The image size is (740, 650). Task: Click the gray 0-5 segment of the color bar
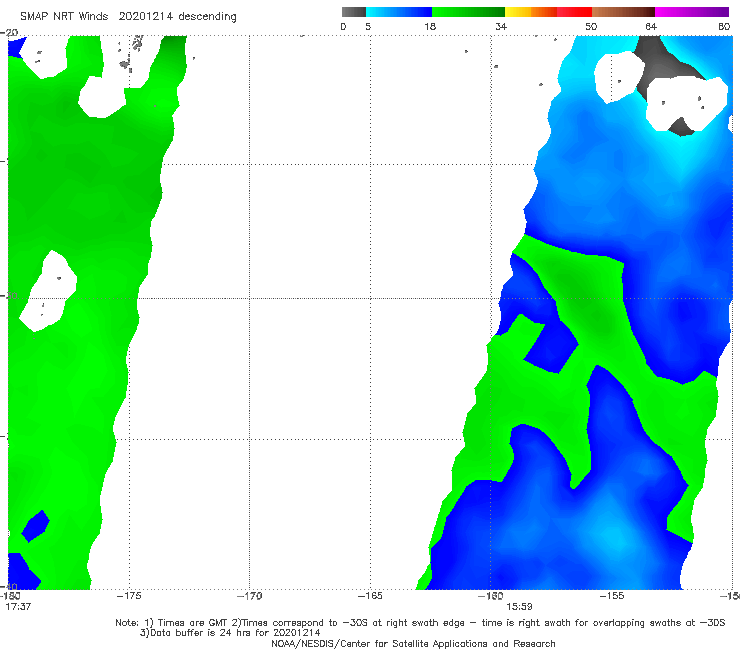(x=354, y=12)
